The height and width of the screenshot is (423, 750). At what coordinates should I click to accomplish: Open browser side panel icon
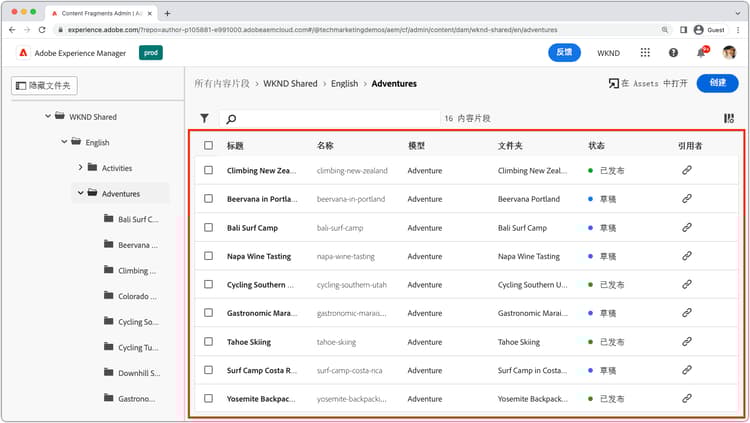pos(684,30)
